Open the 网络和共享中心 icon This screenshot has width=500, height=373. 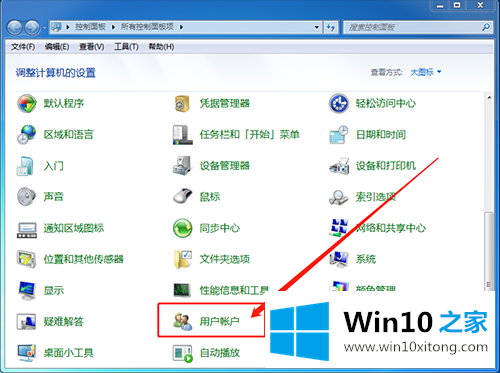[x=339, y=228]
